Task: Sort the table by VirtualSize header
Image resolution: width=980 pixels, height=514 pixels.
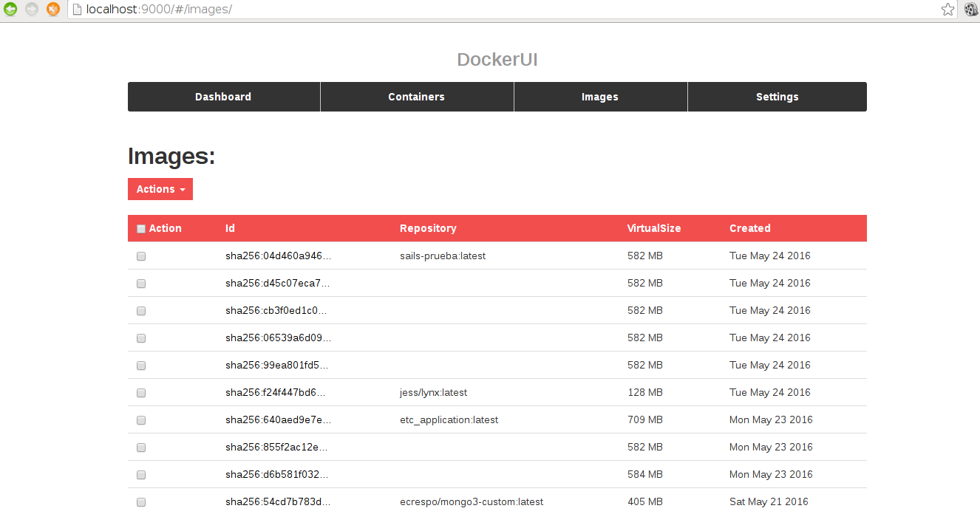Action: (654, 228)
